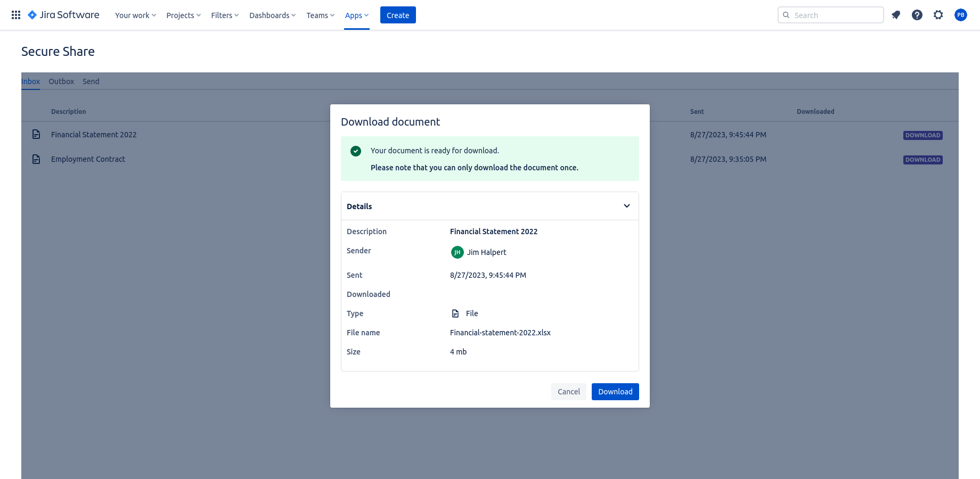
Task: Click Cancel in the download dialog
Action: coord(569,392)
